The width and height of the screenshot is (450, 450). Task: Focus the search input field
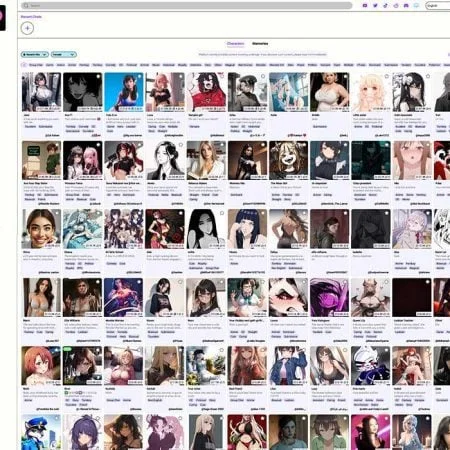point(187,6)
